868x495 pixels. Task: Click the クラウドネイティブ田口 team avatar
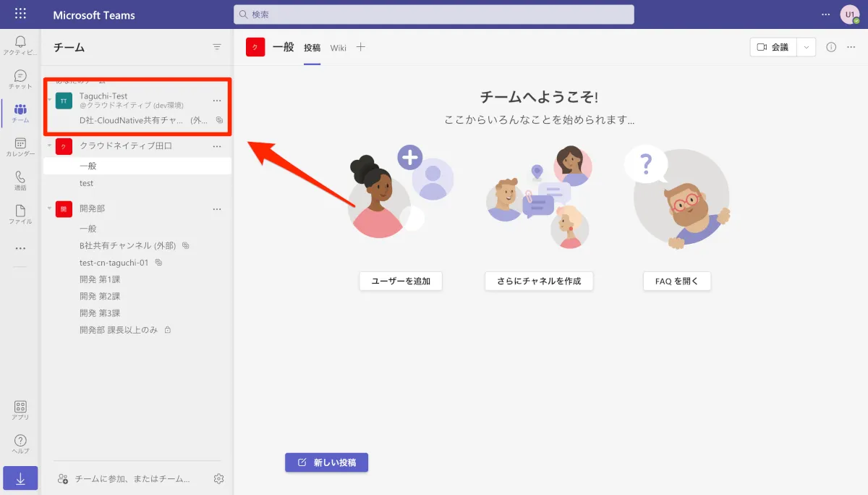click(64, 146)
